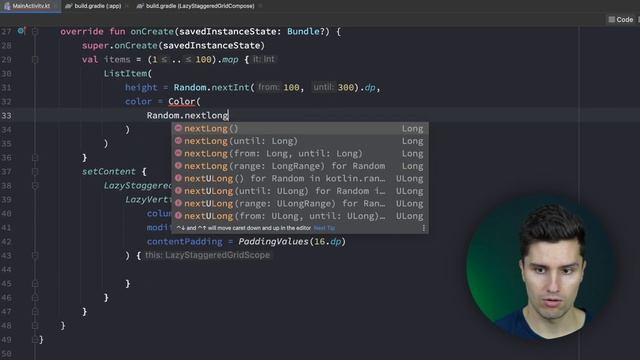Click the 'height' parameter on line 31
640x360 pixels.
click(141, 88)
